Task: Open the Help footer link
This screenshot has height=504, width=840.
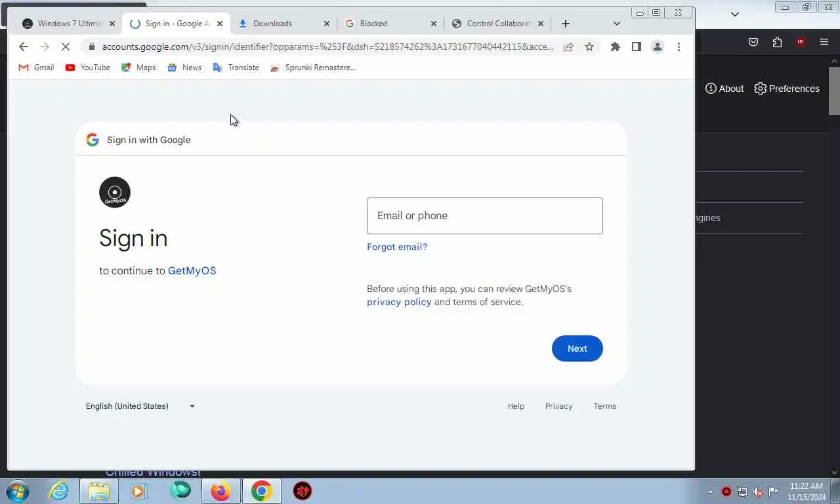Action: pyautogui.click(x=516, y=406)
